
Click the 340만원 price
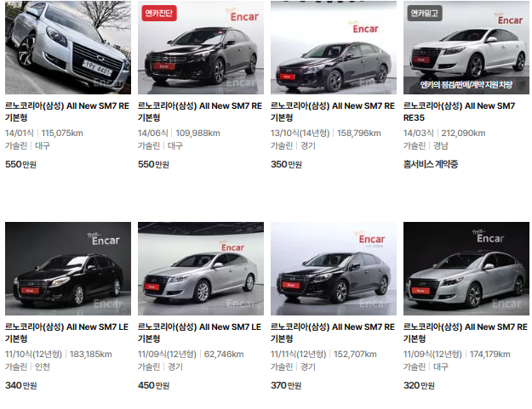(20, 385)
